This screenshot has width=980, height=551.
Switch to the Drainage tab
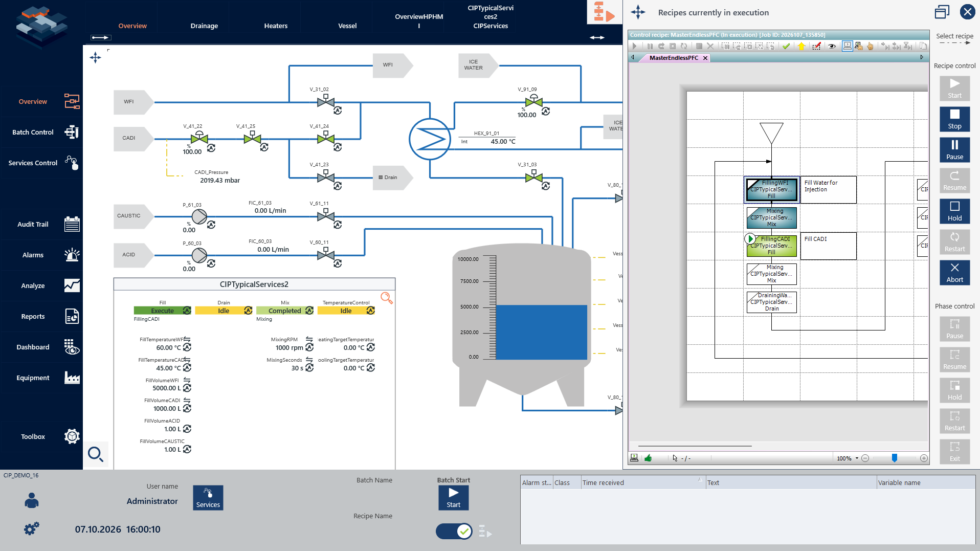pyautogui.click(x=204, y=26)
